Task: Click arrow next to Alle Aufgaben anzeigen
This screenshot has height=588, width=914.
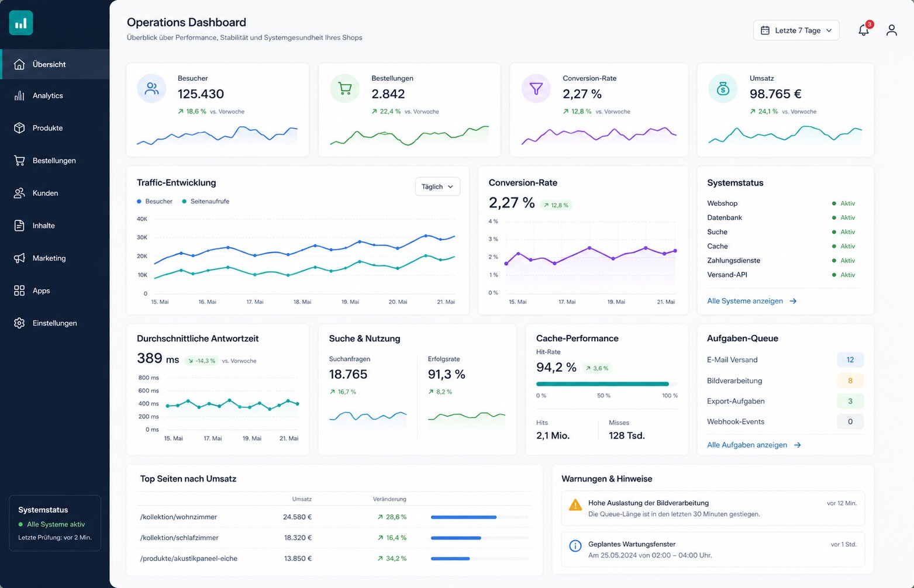Action: [x=798, y=445]
